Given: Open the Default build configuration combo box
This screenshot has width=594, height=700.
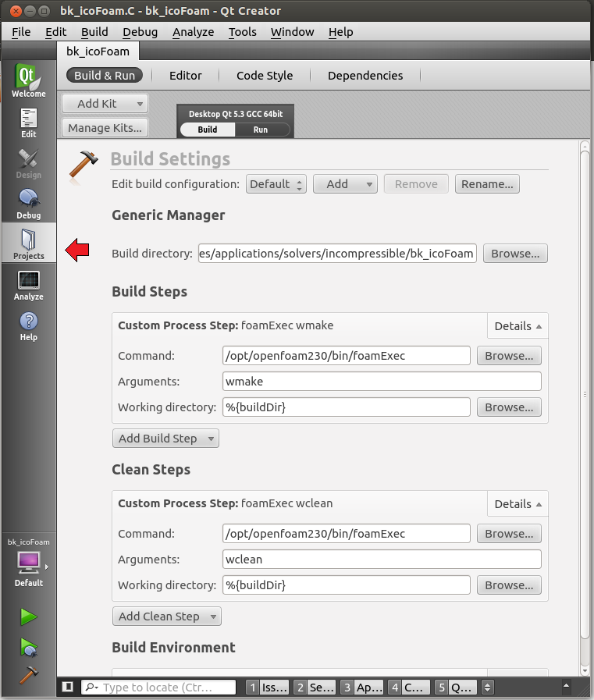Looking at the screenshot, I should click(276, 184).
